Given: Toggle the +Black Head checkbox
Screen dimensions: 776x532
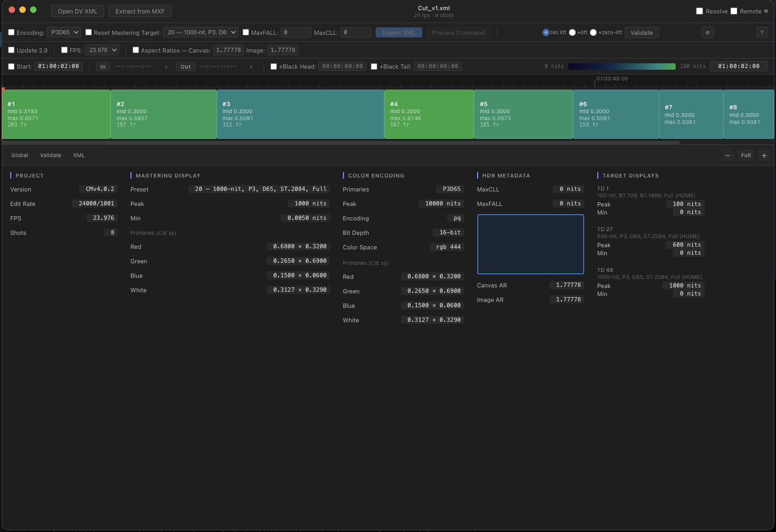Looking at the screenshot, I should 274,66.
